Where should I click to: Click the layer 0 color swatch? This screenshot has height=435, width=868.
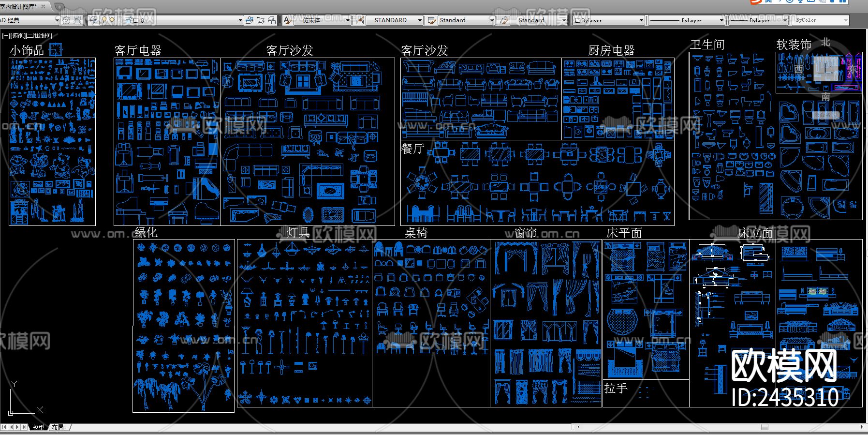[x=136, y=20]
